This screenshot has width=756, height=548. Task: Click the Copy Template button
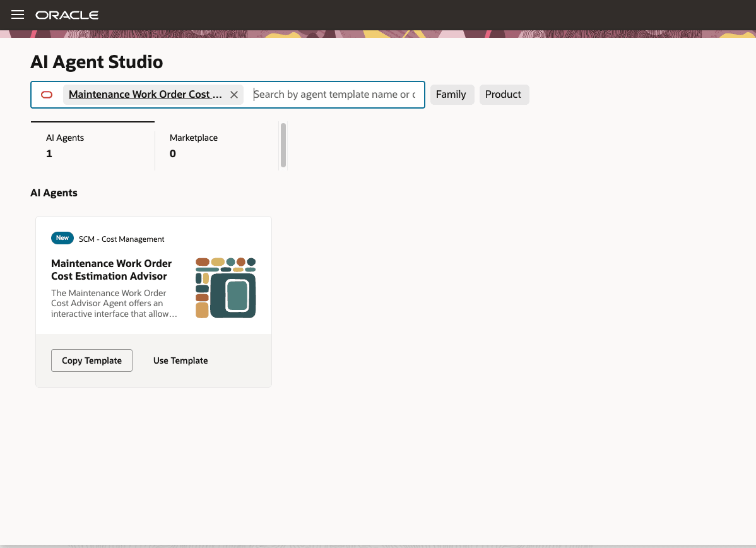coord(92,360)
